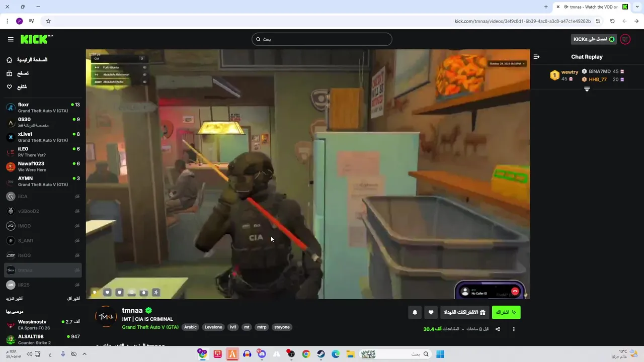Click taskbar microphone icon
644x362 pixels.
click(63, 354)
